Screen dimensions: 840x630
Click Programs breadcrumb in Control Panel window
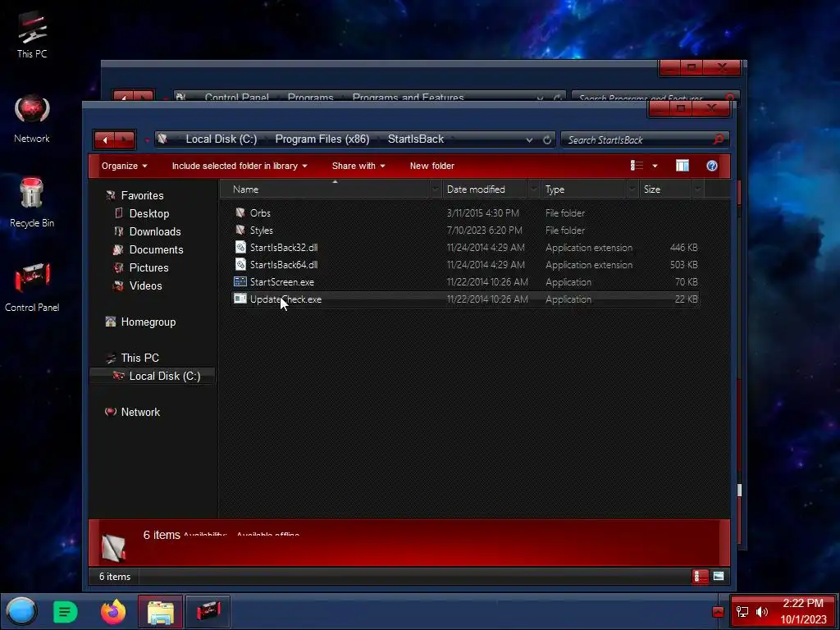(x=310, y=98)
